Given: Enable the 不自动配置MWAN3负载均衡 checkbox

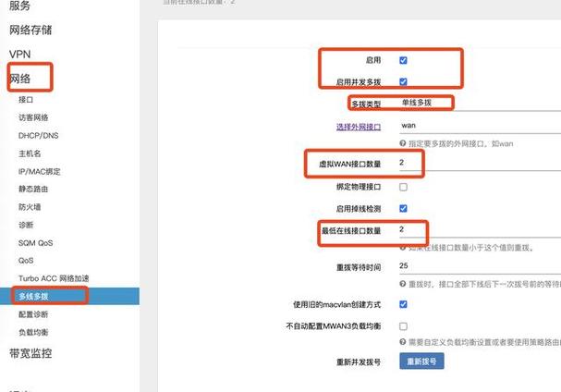Looking at the screenshot, I should 403,326.
